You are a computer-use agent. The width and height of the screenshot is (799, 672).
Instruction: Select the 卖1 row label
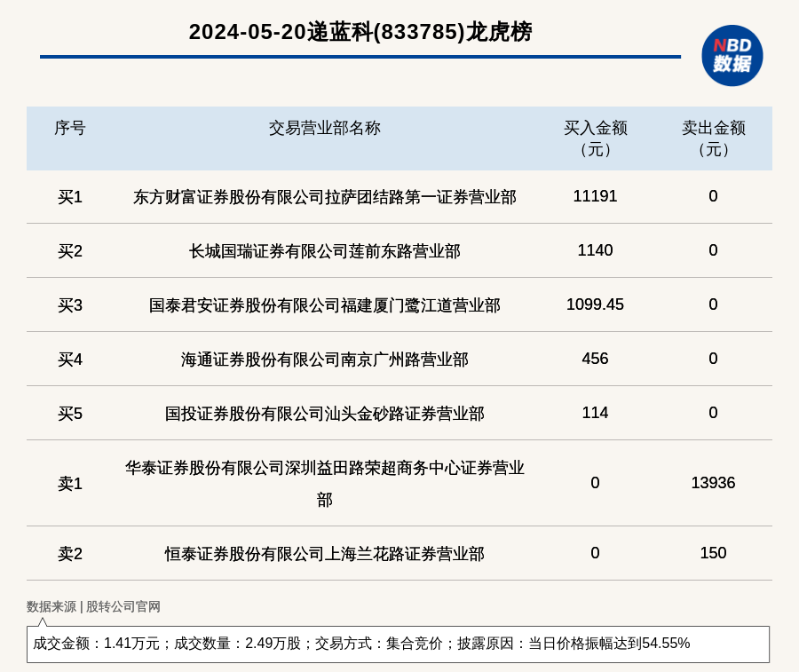[70, 483]
